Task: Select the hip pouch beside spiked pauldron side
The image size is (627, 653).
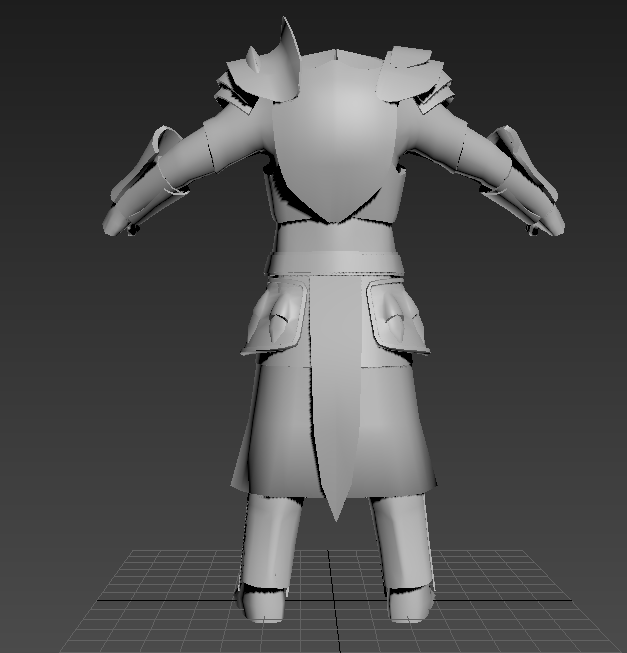Action: 275,319
